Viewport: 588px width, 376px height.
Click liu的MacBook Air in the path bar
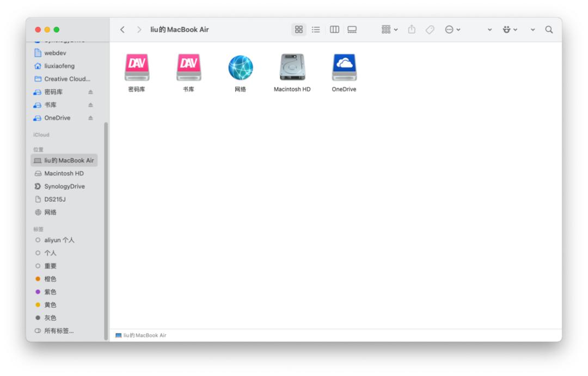pos(141,336)
